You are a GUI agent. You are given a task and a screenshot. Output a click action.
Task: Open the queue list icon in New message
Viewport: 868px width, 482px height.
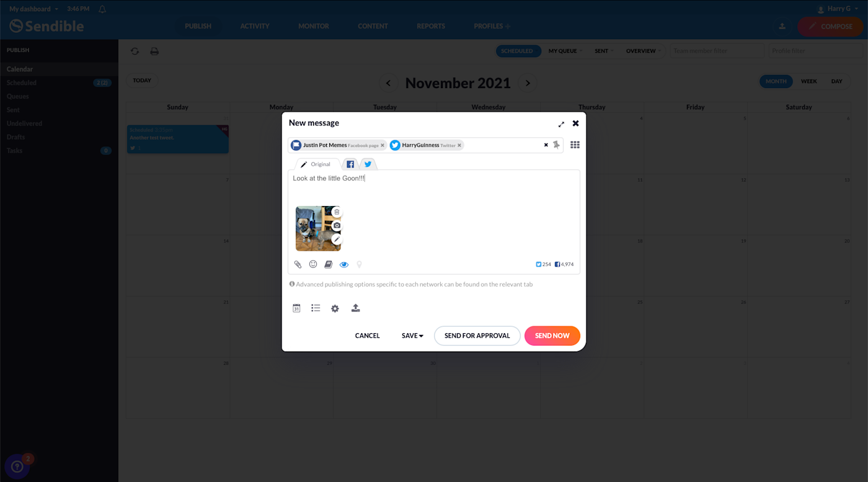pyautogui.click(x=316, y=308)
